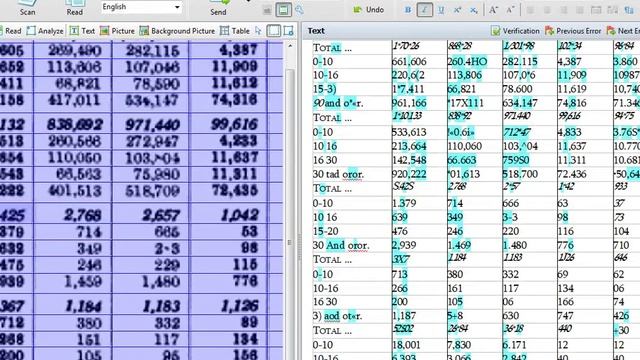Screen dimensions: 640x360
Task: Click the justify alignment icon
Action: tap(580, 10)
